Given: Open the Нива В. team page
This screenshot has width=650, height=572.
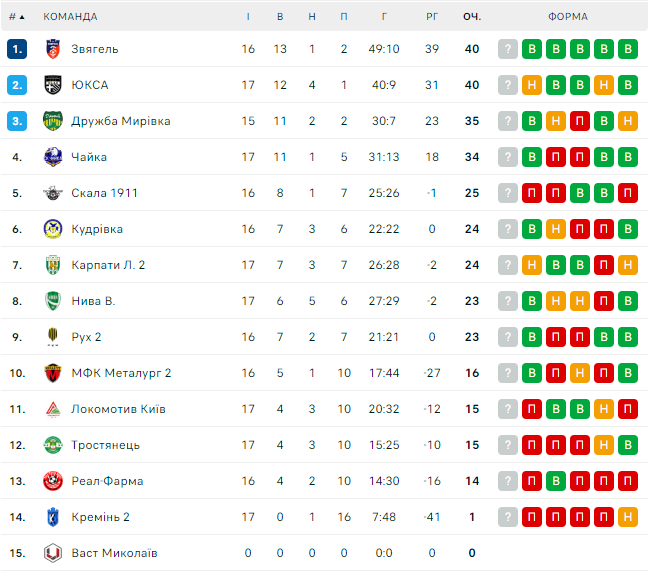Looking at the screenshot, I should pyautogui.click(x=93, y=301).
